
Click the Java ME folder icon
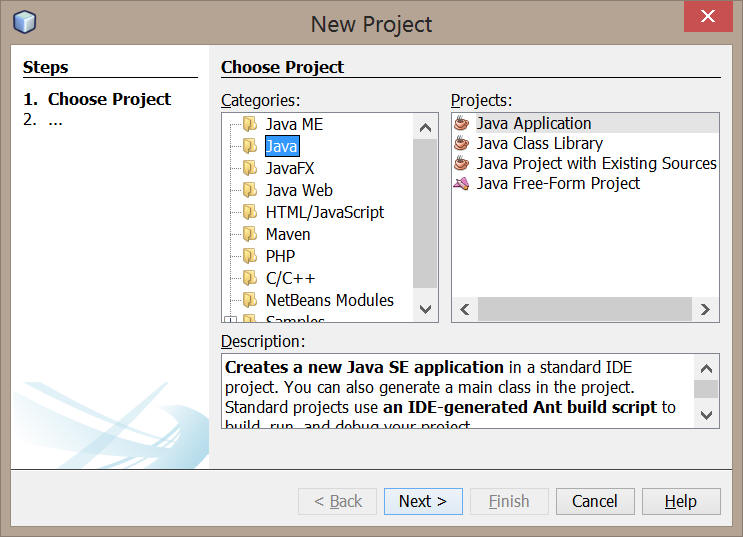tap(250, 124)
